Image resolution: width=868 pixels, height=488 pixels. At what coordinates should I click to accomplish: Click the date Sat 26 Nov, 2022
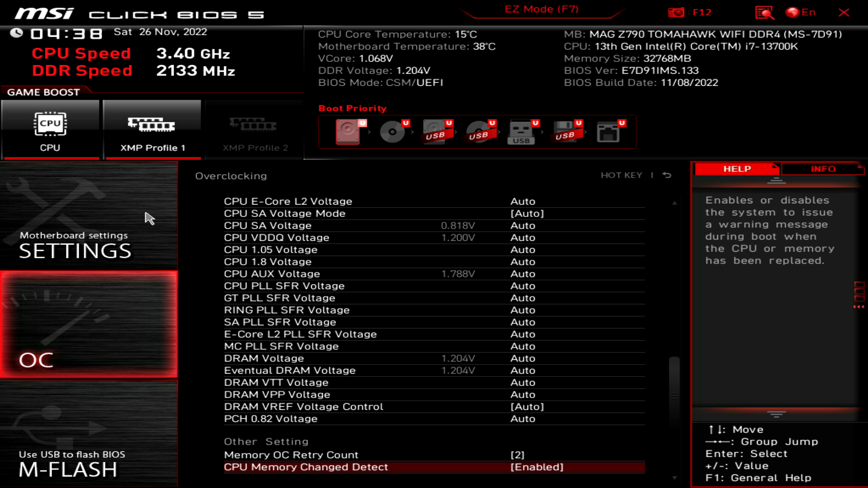coord(160,32)
